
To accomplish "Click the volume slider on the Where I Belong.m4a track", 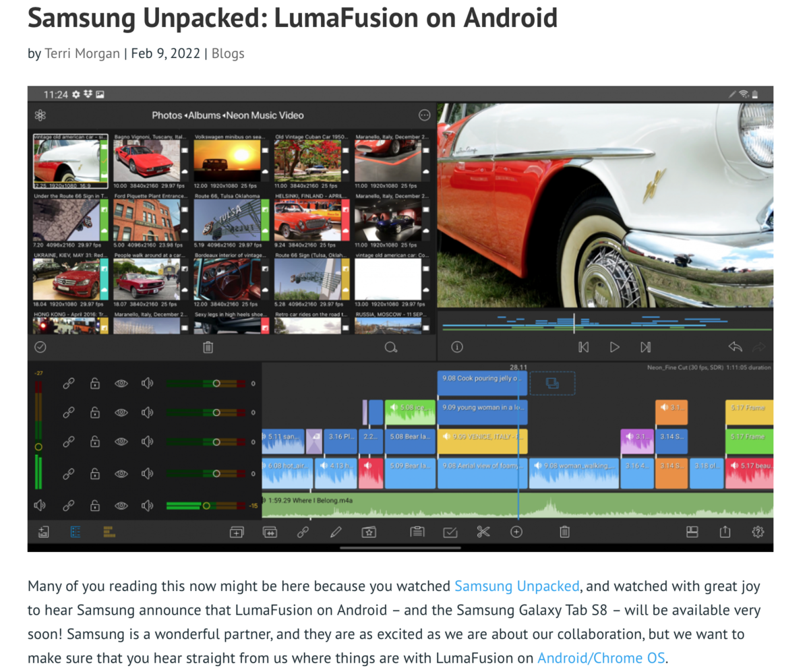I will point(206,506).
